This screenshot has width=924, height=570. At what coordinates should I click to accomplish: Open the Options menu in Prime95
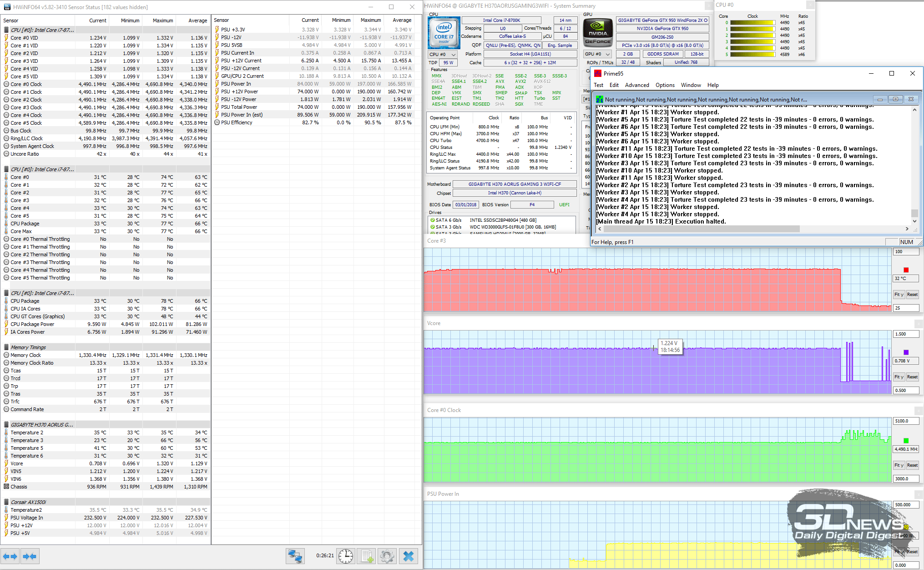click(x=665, y=85)
